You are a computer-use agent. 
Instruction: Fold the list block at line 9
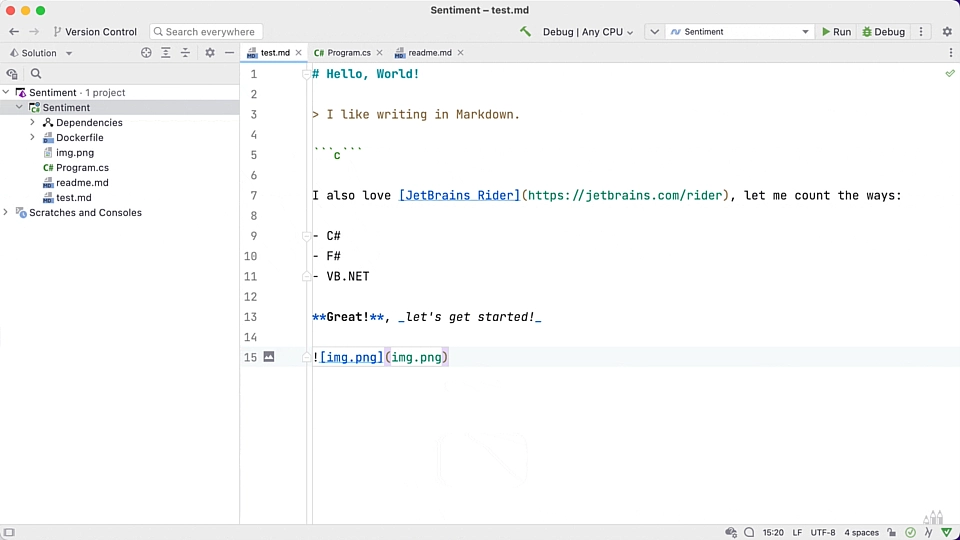click(306, 236)
